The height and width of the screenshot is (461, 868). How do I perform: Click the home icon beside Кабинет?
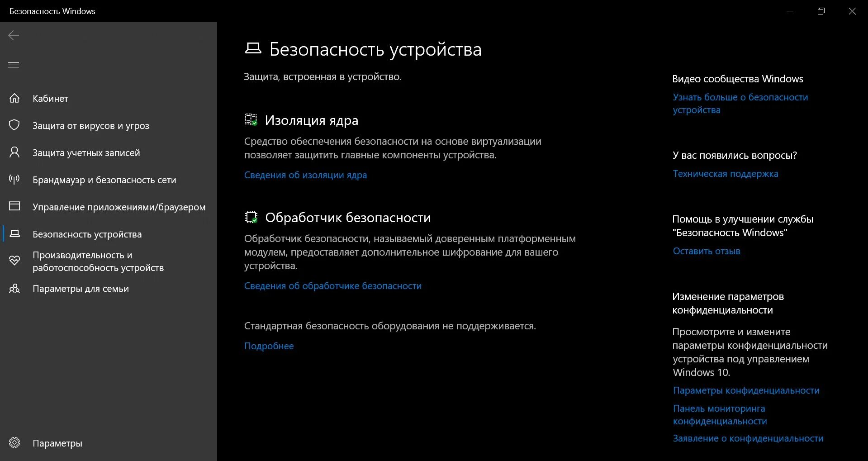[14, 98]
